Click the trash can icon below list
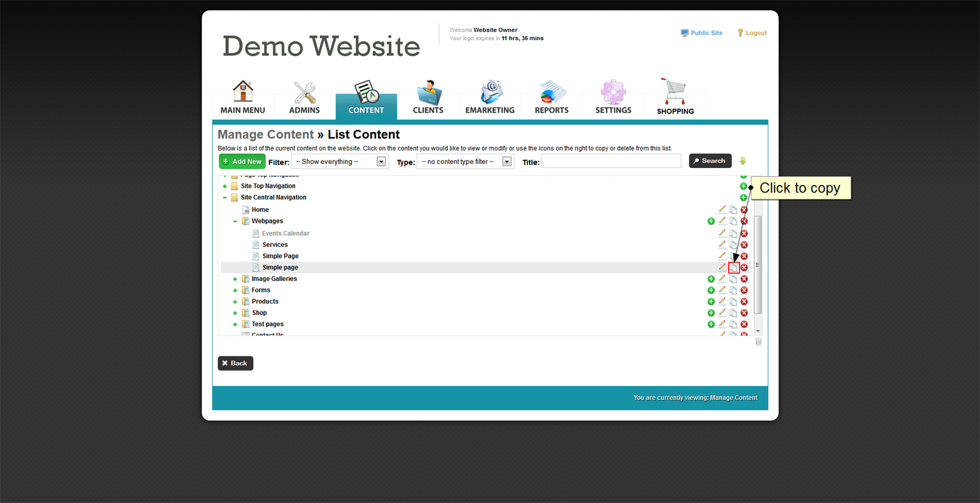The image size is (980, 503). [758, 342]
